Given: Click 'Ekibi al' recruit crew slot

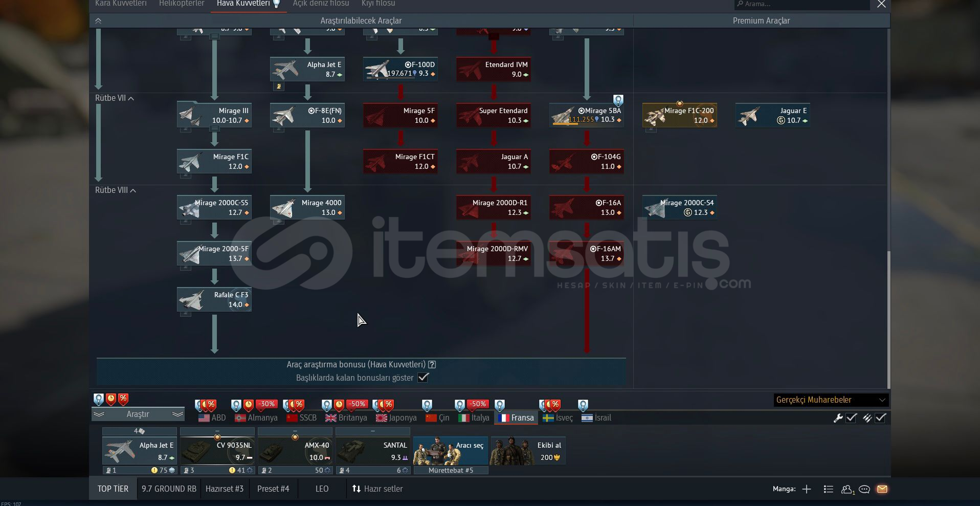Looking at the screenshot, I should (528, 451).
